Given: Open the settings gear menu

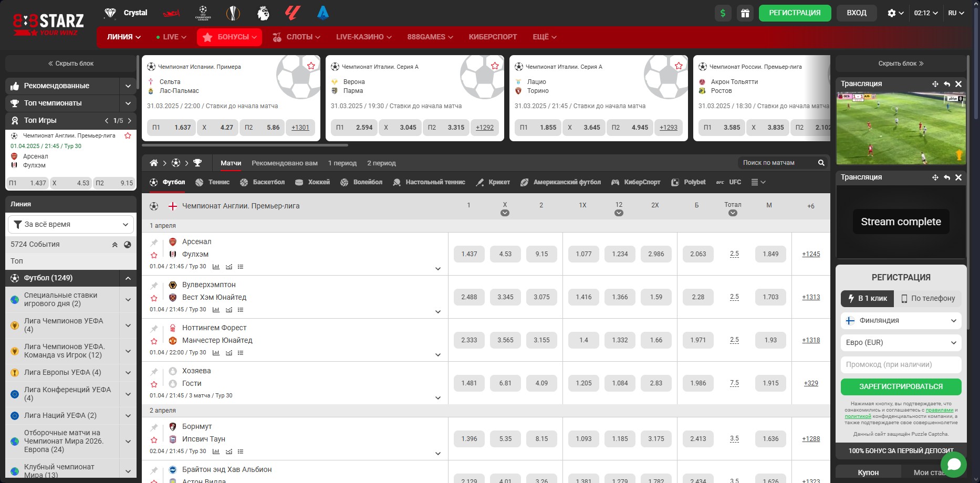Looking at the screenshot, I should tap(895, 13).
